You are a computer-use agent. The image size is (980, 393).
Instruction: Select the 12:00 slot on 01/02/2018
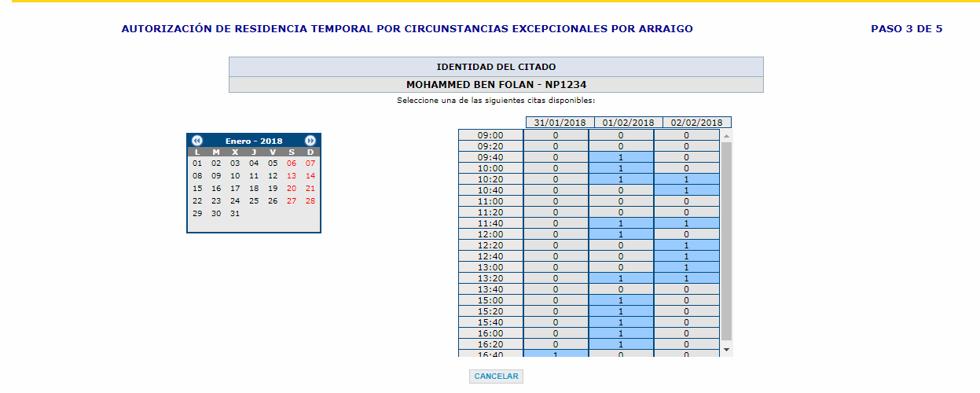pos(621,234)
